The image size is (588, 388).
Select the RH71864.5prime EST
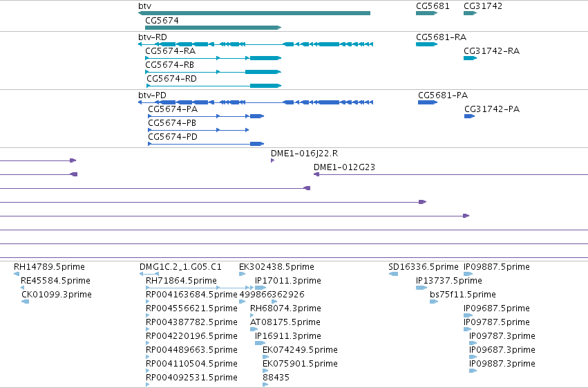coord(200,288)
